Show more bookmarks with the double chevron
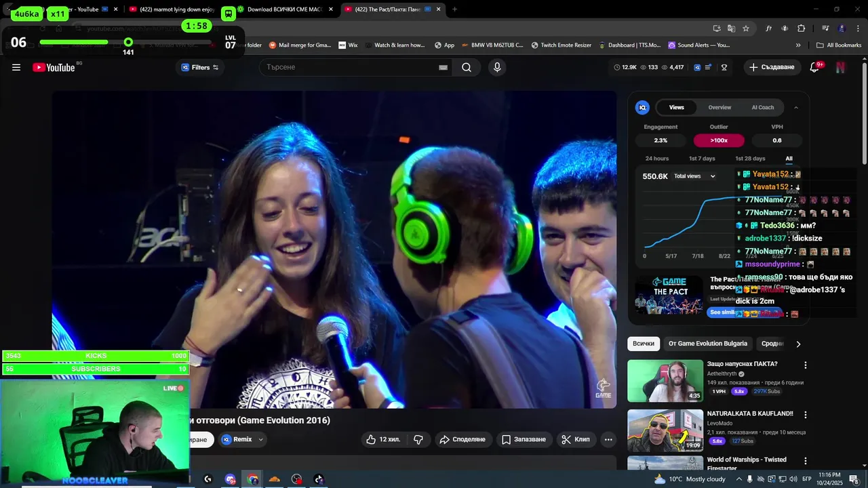 coord(798,45)
